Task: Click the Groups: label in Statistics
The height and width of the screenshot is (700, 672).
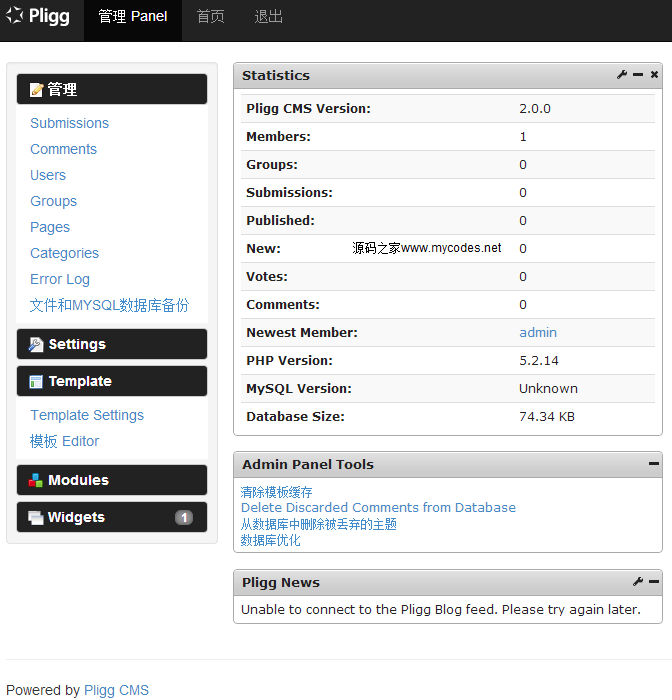Action: pos(272,165)
